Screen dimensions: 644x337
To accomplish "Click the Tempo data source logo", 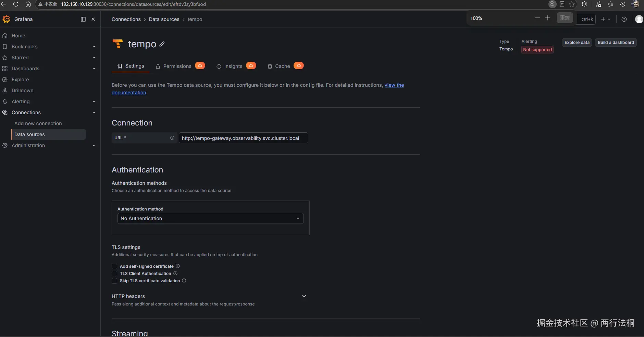I will click(x=117, y=44).
